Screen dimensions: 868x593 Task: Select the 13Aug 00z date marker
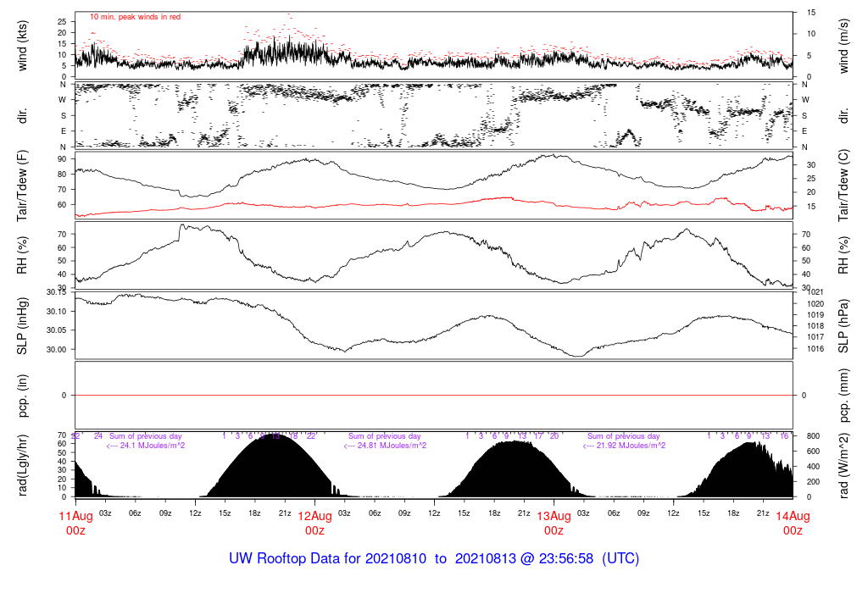[x=554, y=523]
